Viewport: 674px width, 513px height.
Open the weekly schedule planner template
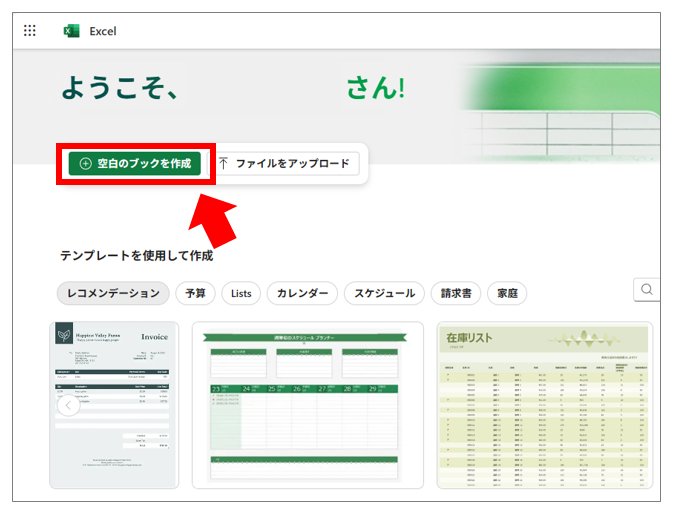tap(308, 405)
